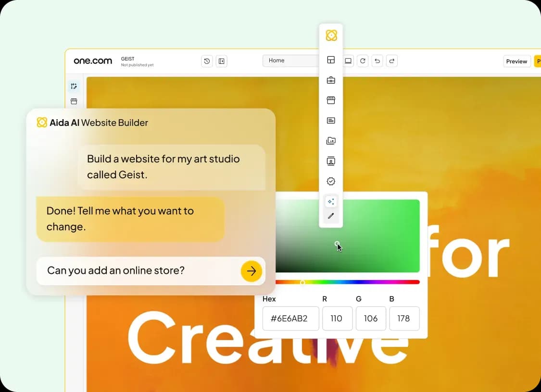Open the store icon in left editor sidebar
Image resolution: width=541 pixels, height=392 pixels.
click(x=74, y=101)
